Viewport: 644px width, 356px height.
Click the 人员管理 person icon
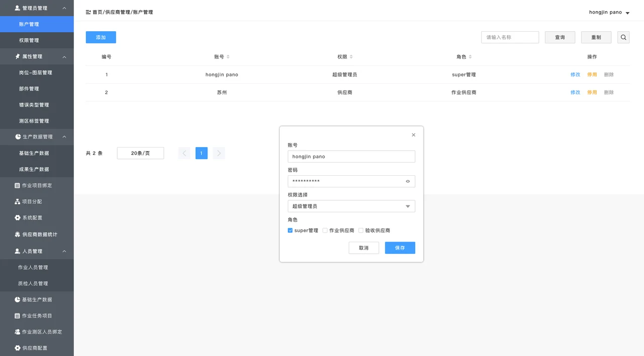click(18, 251)
